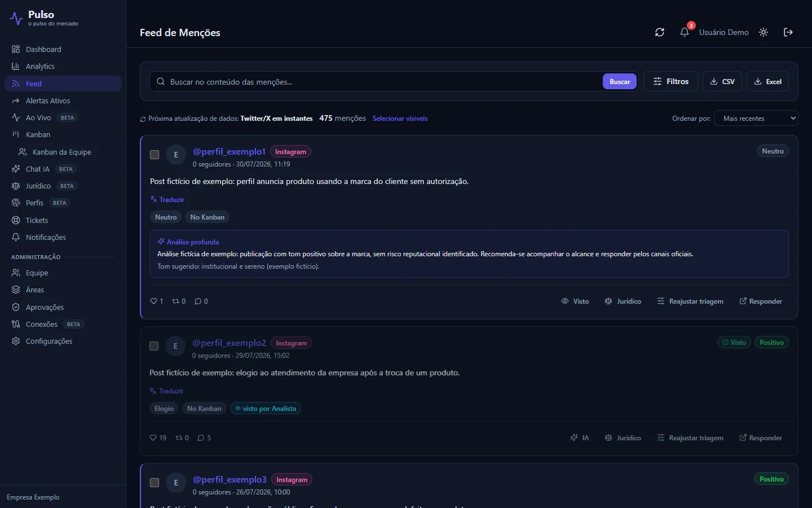Click the Pulso logo icon
The width and height of the screenshot is (812, 508).
(x=16, y=19)
